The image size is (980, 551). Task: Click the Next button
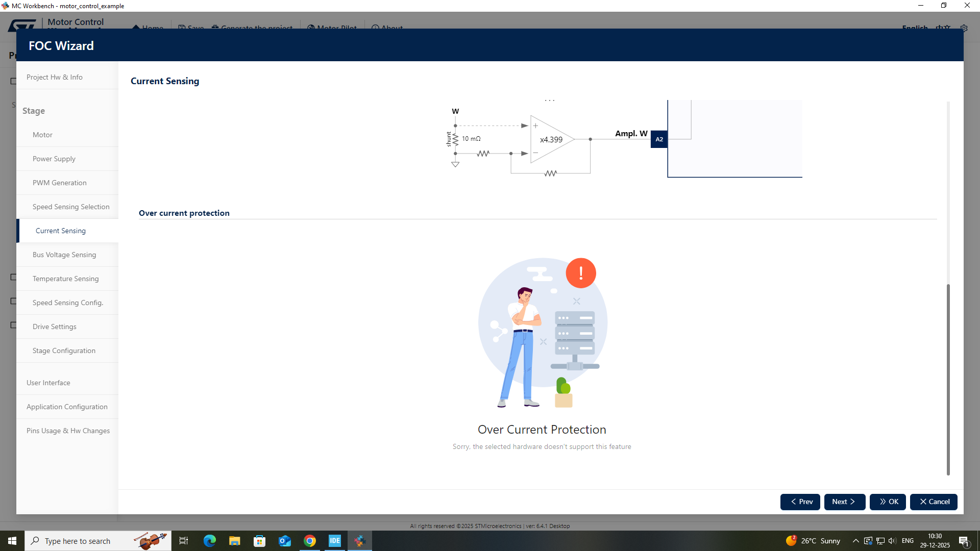844,502
